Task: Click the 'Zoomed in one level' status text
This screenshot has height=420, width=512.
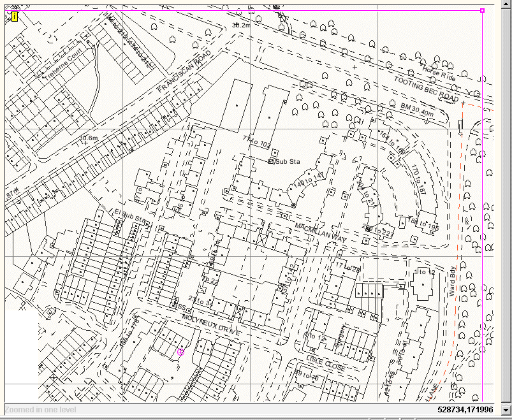Action: pos(41,410)
